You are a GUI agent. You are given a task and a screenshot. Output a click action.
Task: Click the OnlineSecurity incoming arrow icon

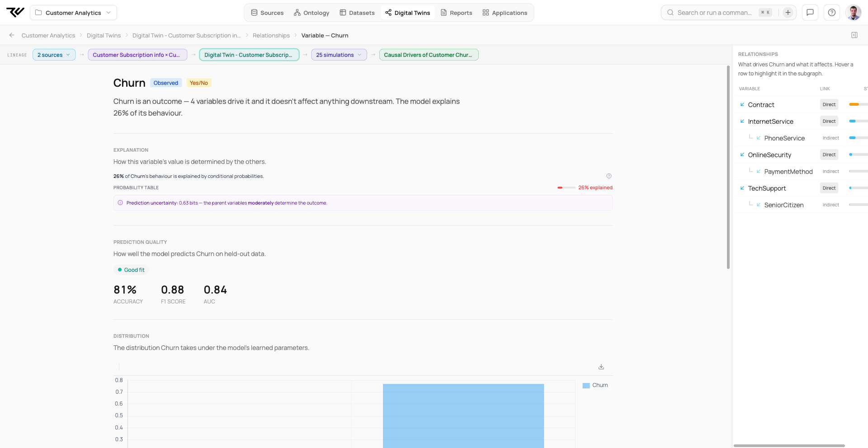point(742,154)
